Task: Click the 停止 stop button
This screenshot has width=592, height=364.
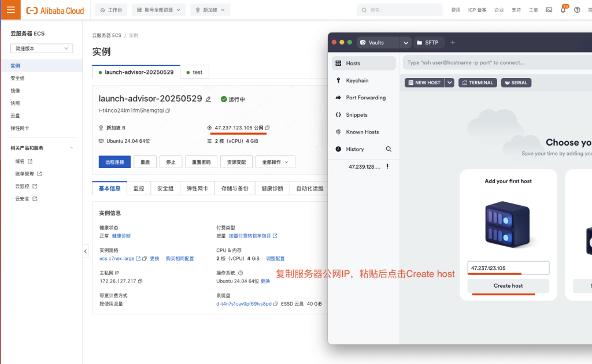Action: tap(171, 162)
